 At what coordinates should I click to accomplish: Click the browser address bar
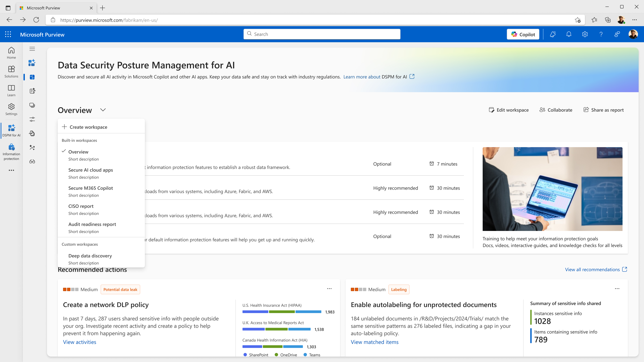click(315, 20)
